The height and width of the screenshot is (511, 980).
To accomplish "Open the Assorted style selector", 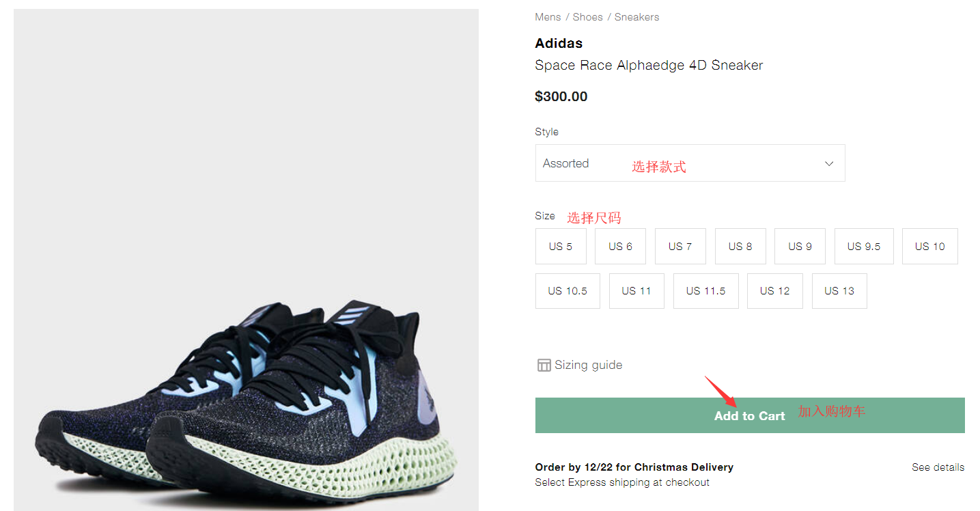I will click(690, 163).
